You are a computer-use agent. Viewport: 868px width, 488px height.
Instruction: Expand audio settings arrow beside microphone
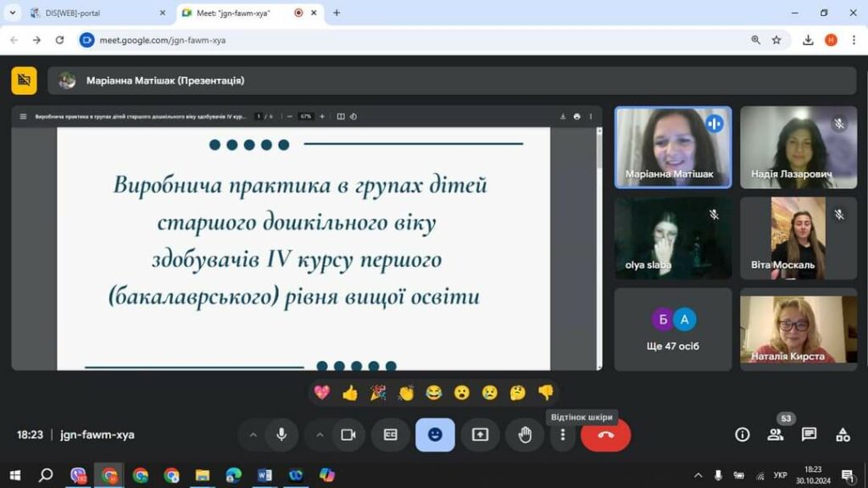[253, 435]
